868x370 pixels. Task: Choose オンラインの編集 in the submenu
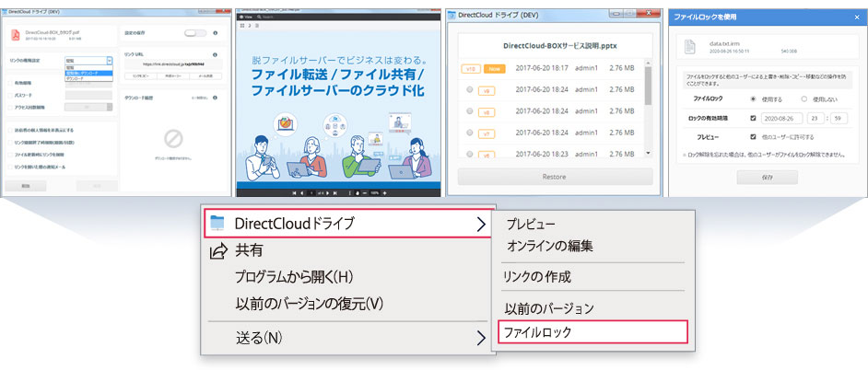(x=550, y=246)
